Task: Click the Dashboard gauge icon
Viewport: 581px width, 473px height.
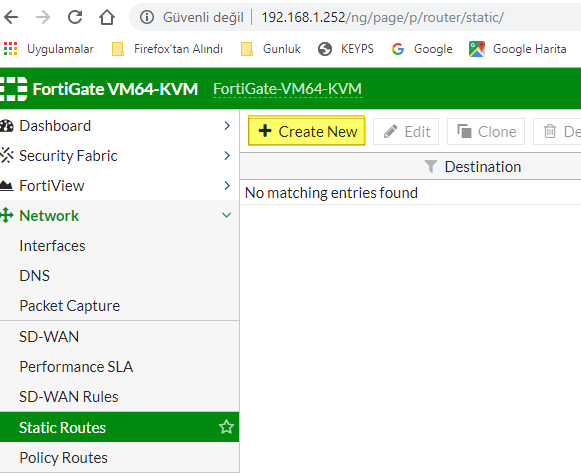Action: pos(7,126)
